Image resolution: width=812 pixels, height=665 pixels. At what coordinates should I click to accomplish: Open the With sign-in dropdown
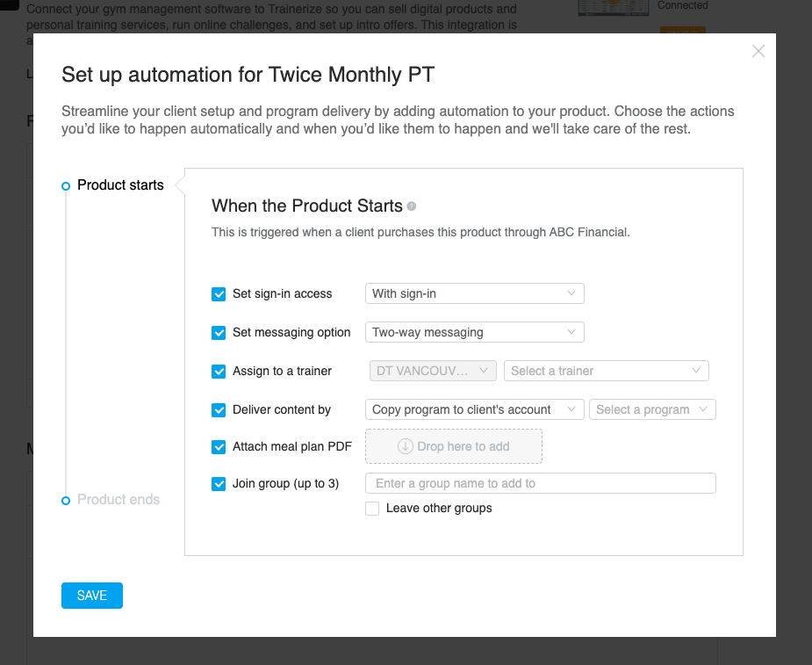pos(475,293)
